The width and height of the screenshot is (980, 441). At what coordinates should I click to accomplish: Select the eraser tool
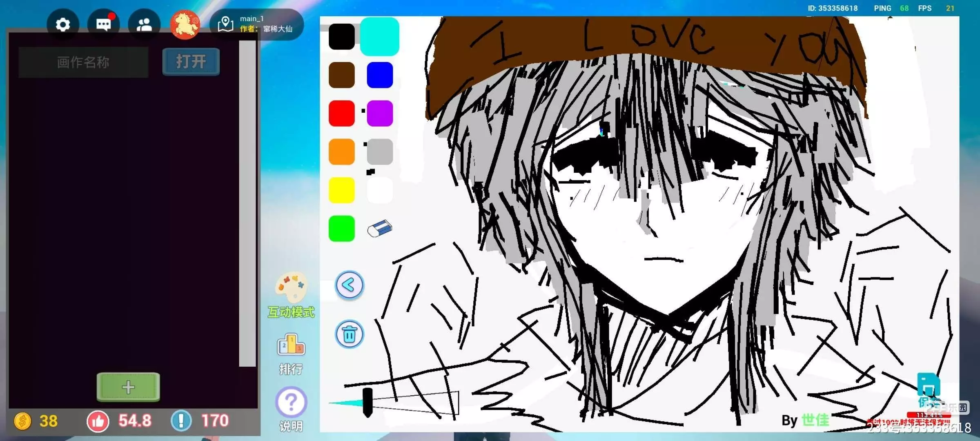pos(379,228)
